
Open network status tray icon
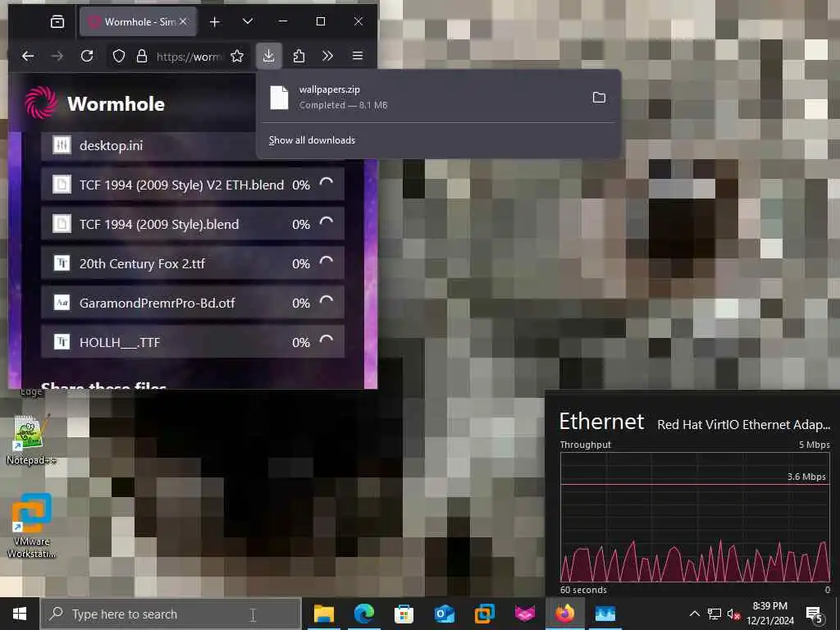pyautogui.click(x=714, y=614)
